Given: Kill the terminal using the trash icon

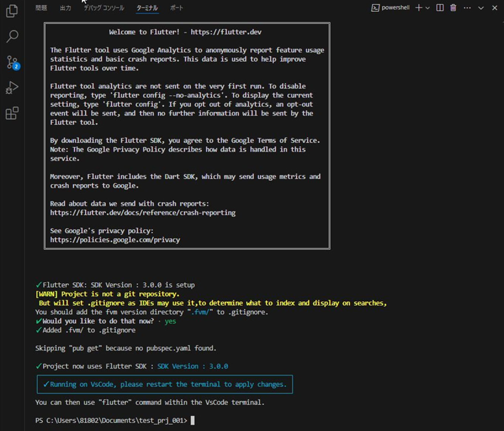Looking at the screenshot, I should coord(453,8).
